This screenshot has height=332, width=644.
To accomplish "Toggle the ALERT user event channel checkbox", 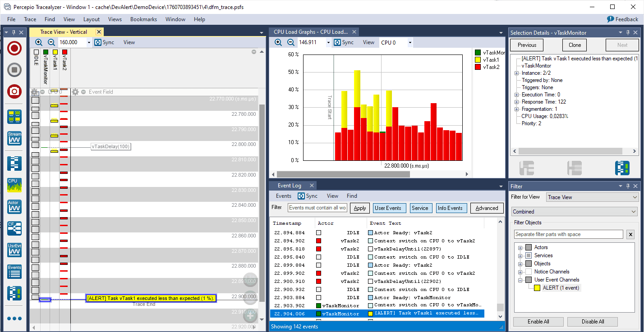I will tap(537, 288).
